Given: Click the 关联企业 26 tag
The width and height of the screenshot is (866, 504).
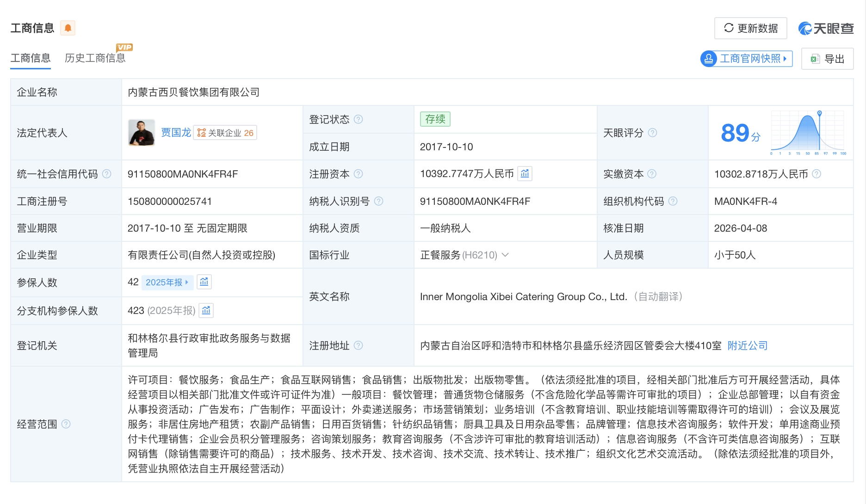Looking at the screenshot, I should click(x=225, y=133).
